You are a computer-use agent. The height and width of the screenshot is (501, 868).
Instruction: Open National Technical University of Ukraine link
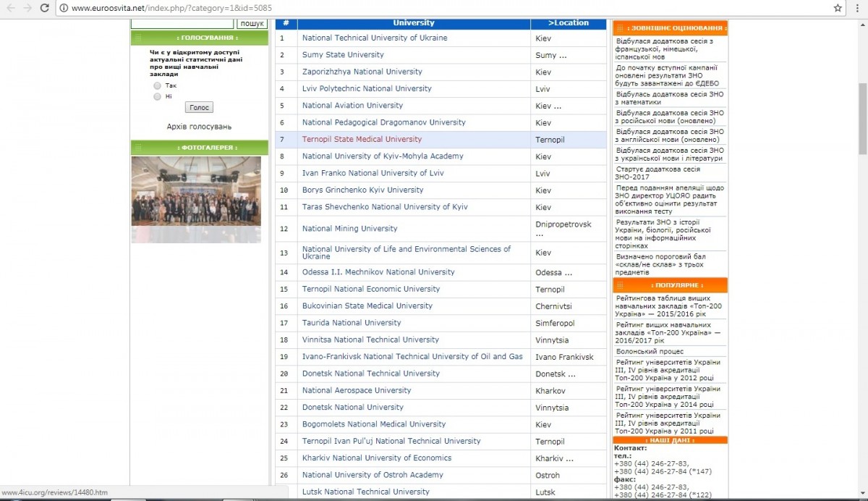pyautogui.click(x=375, y=38)
